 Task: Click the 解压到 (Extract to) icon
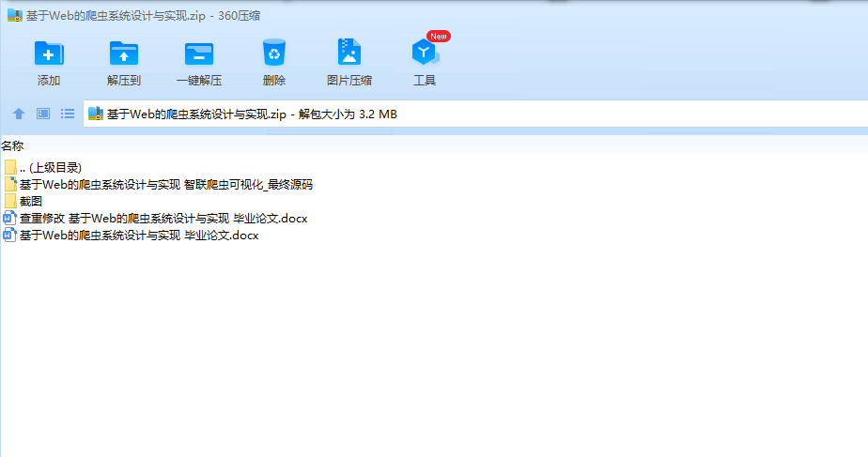point(124,53)
